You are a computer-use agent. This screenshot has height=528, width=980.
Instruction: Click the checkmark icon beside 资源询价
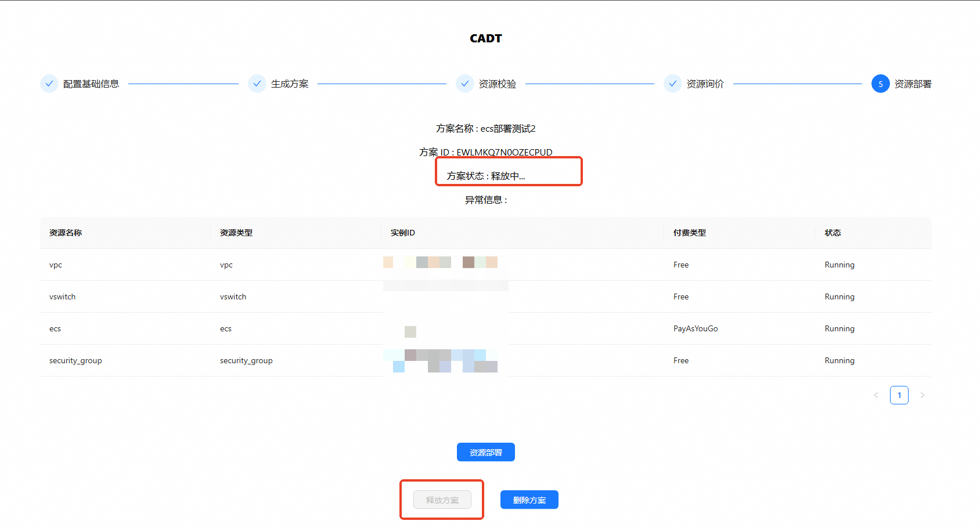[x=673, y=84]
